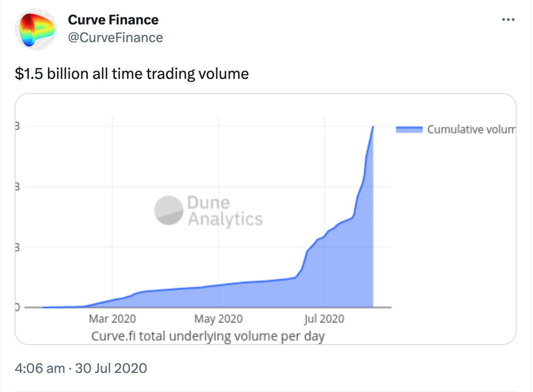Click the Jul 2020 x-axis label
This screenshot has width=533, height=392.
(324, 319)
